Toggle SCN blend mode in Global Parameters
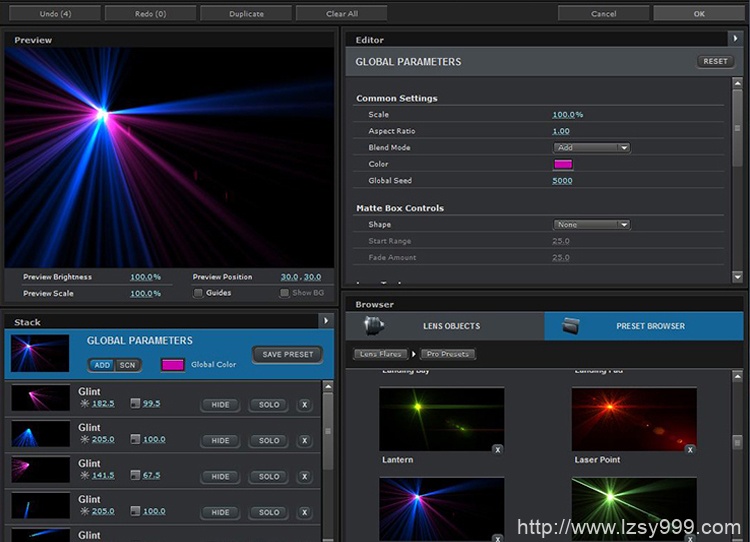This screenshot has height=542, width=750. pos(127,365)
